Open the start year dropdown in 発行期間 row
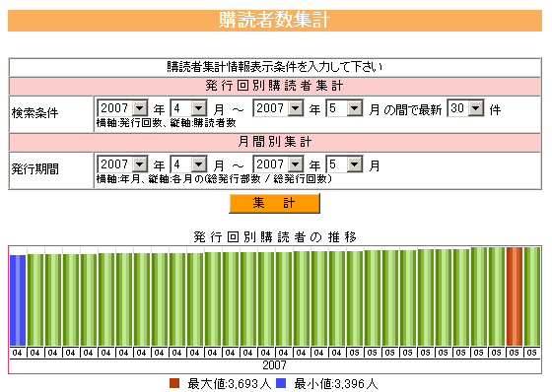The height and width of the screenshot is (392, 552). pyautogui.click(x=122, y=164)
